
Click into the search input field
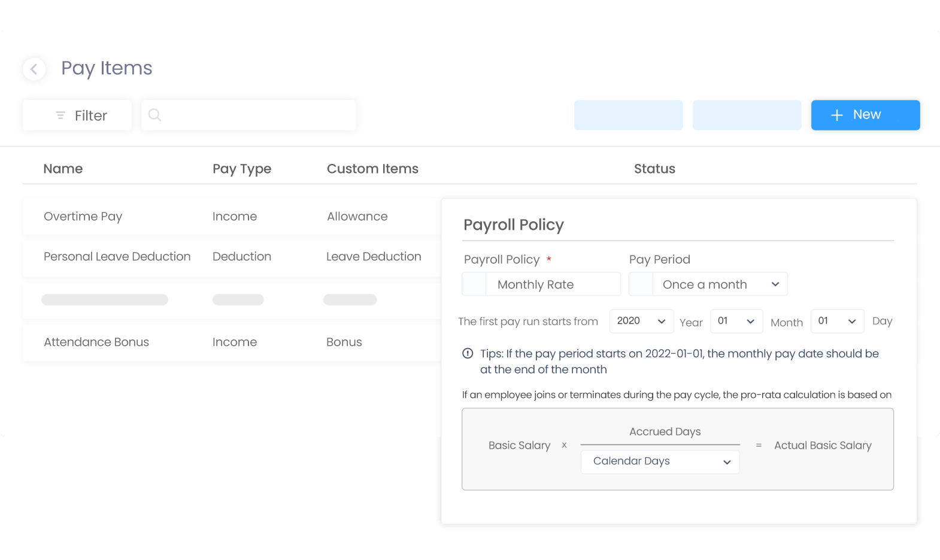[248, 115]
